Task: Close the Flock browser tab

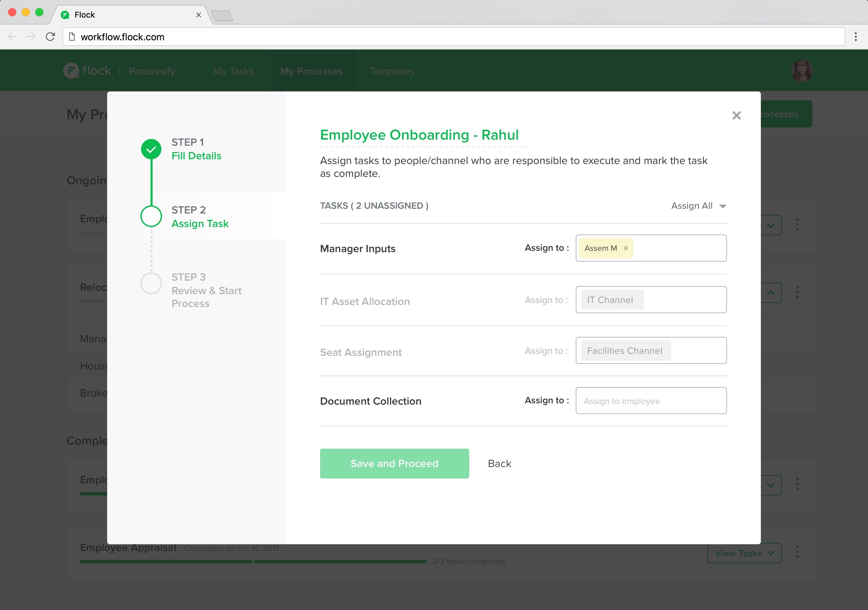Action: tap(198, 15)
